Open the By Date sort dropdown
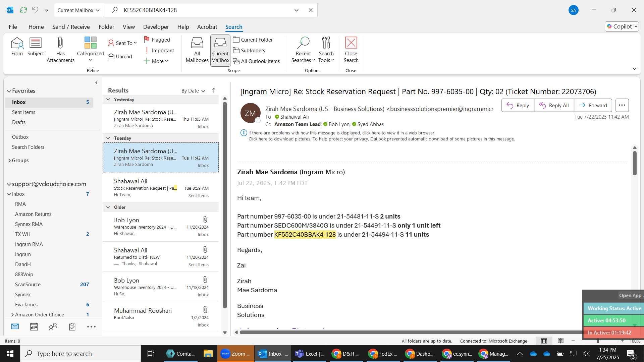This screenshot has width=644, height=362. click(x=193, y=91)
